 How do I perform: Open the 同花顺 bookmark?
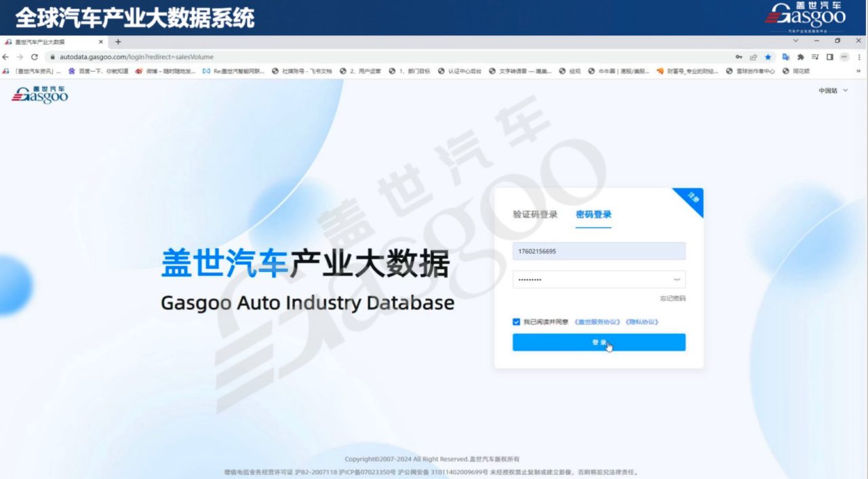coord(796,71)
